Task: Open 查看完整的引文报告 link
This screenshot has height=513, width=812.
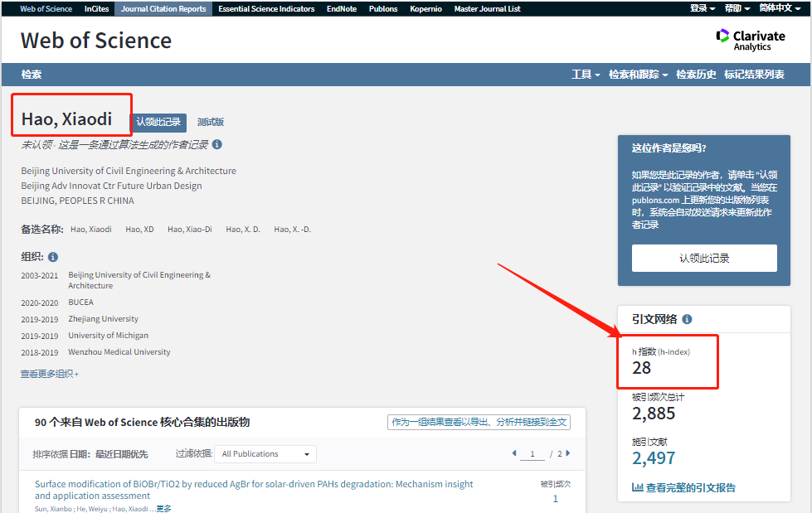Action: (x=690, y=487)
